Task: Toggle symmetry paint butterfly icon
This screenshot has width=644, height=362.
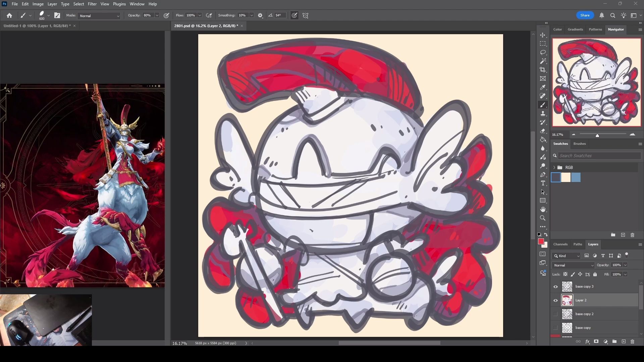Action: pos(305,15)
